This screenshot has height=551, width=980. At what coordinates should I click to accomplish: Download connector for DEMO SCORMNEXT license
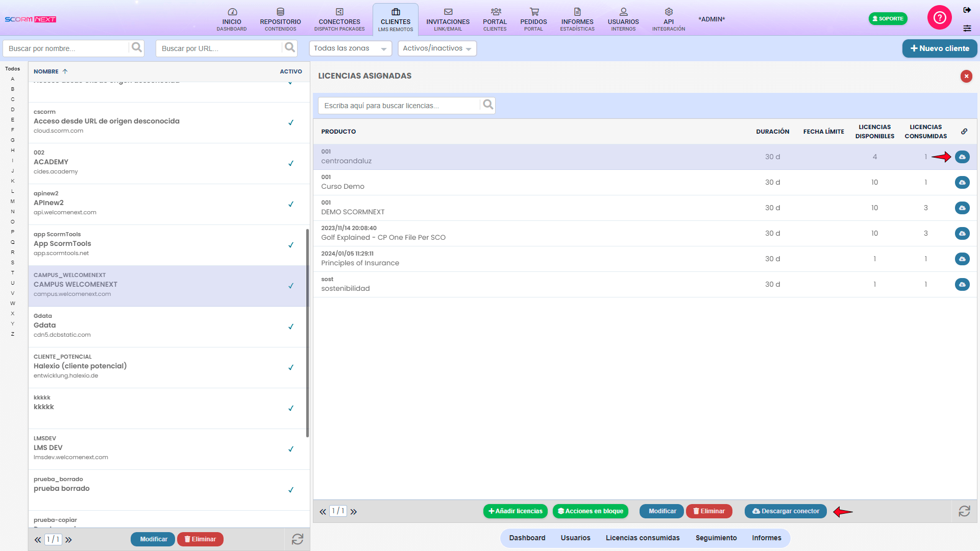pos(962,208)
